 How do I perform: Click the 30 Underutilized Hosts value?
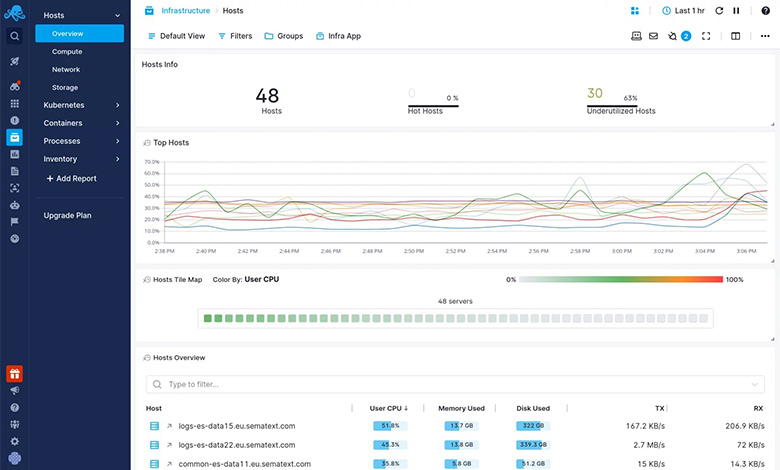(x=594, y=93)
